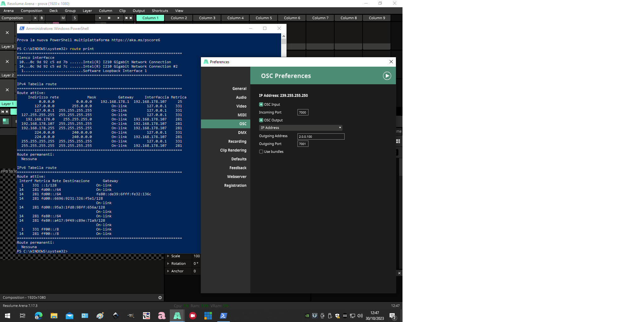Image resolution: width=644 pixels, height=322 pixels.
Task: Enable the Use bundles checkbox
Action: (x=261, y=152)
